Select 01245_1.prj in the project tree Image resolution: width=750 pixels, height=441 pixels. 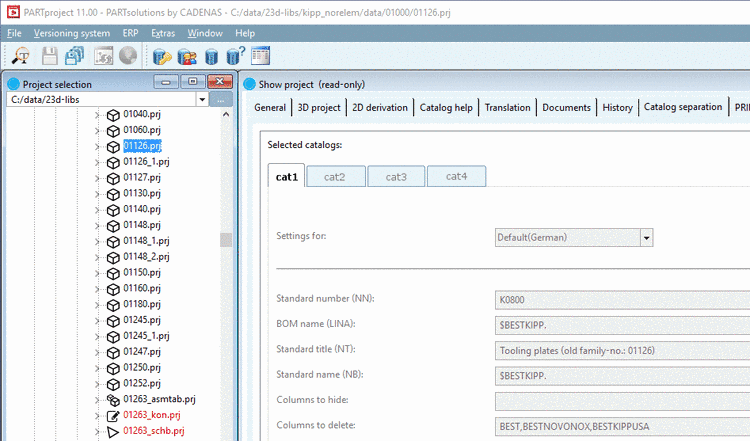(146, 335)
